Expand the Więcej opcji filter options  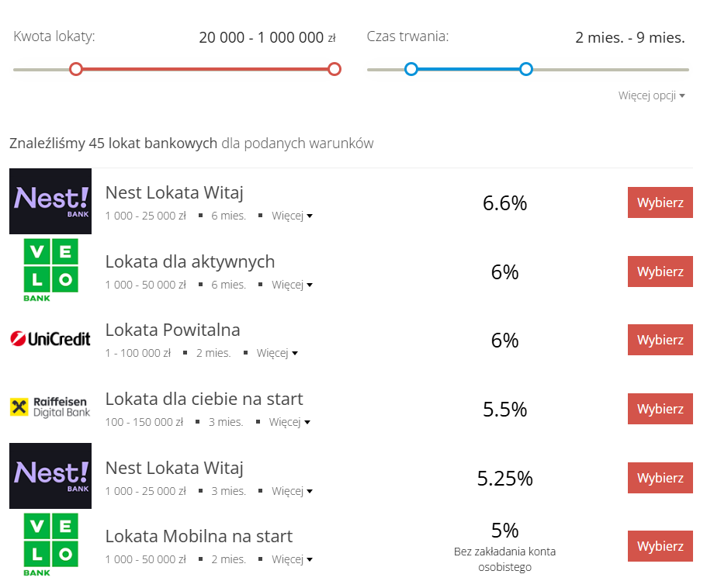click(x=652, y=95)
